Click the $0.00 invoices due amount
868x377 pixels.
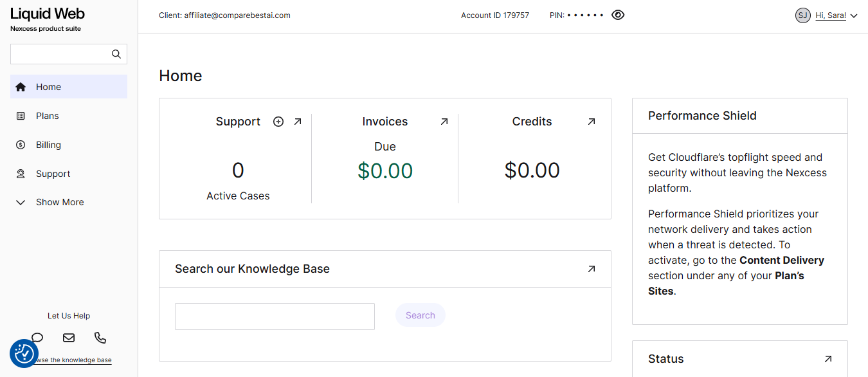point(385,170)
